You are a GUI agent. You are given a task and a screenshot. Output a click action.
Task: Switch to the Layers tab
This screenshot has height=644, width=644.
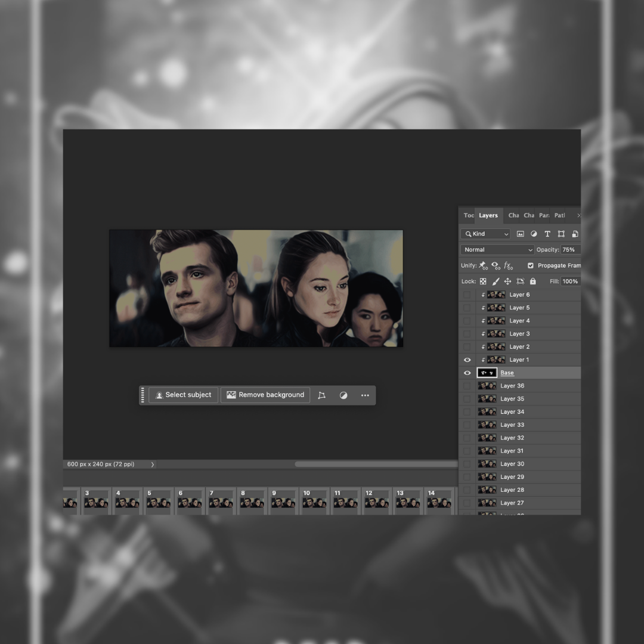(x=488, y=215)
